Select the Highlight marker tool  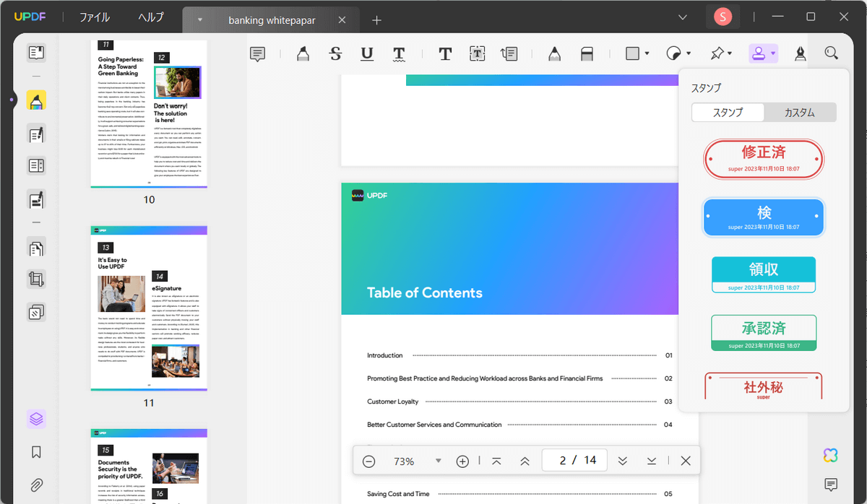click(303, 53)
